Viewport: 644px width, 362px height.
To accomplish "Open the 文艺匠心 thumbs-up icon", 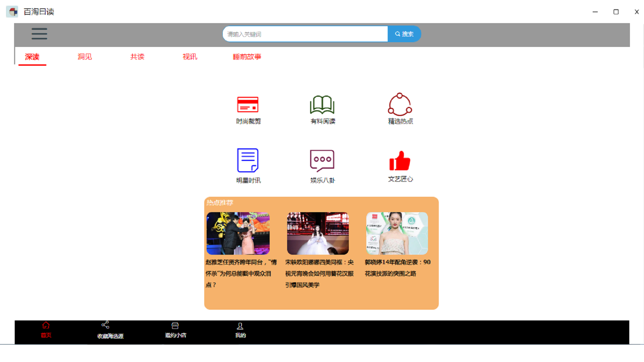I will click(400, 161).
